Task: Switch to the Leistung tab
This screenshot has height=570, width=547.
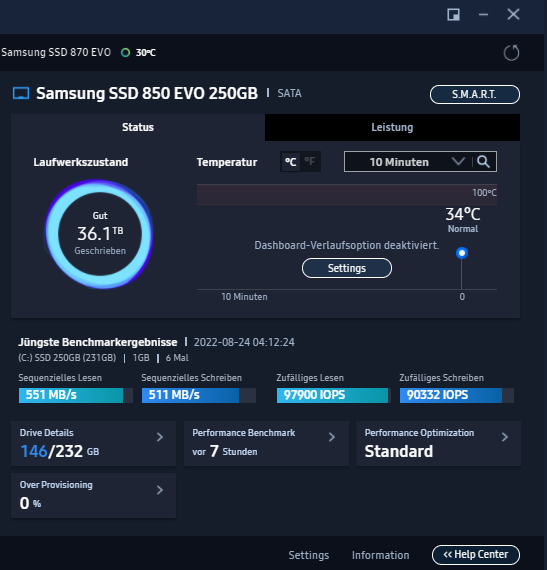Action: tap(392, 127)
